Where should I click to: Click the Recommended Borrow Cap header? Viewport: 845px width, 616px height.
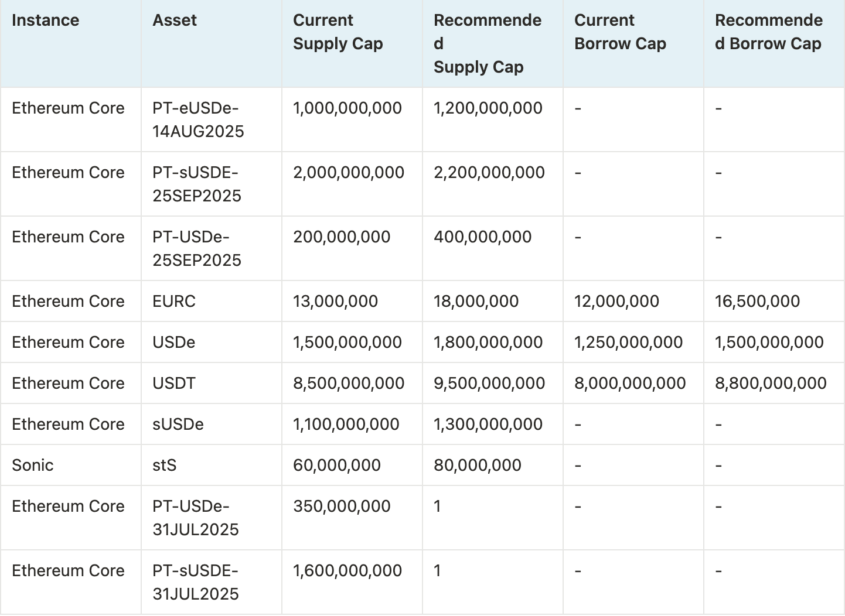tap(768, 32)
